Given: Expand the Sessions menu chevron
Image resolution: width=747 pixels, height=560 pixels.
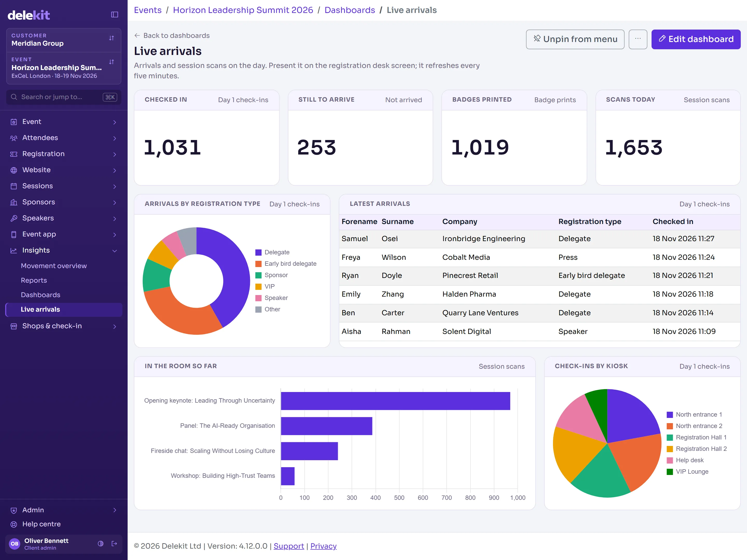Looking at the screenshot, I should click(115, 186).
